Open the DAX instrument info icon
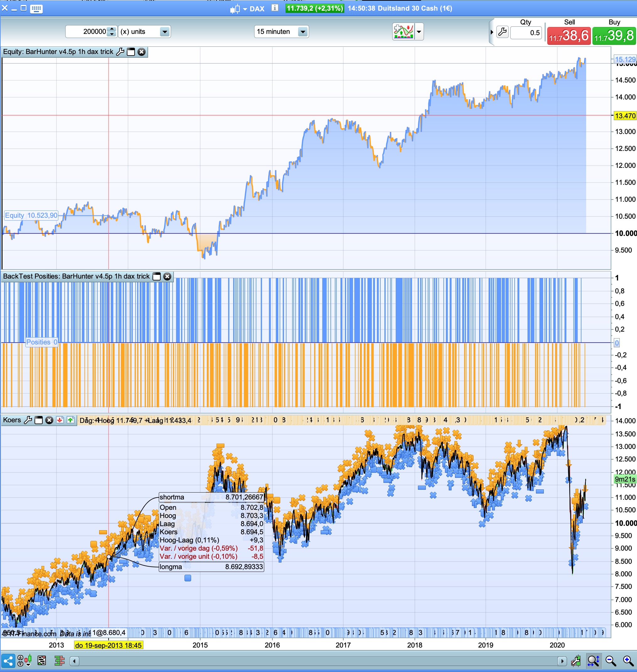 click(275, 8)
